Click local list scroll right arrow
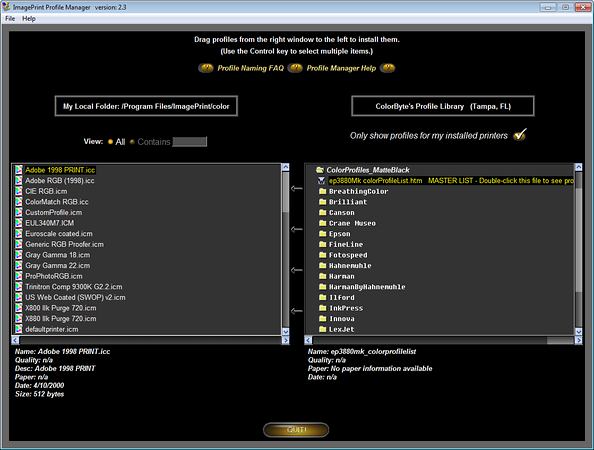Screen dimensions: 594x450 [x=286, y=340]
